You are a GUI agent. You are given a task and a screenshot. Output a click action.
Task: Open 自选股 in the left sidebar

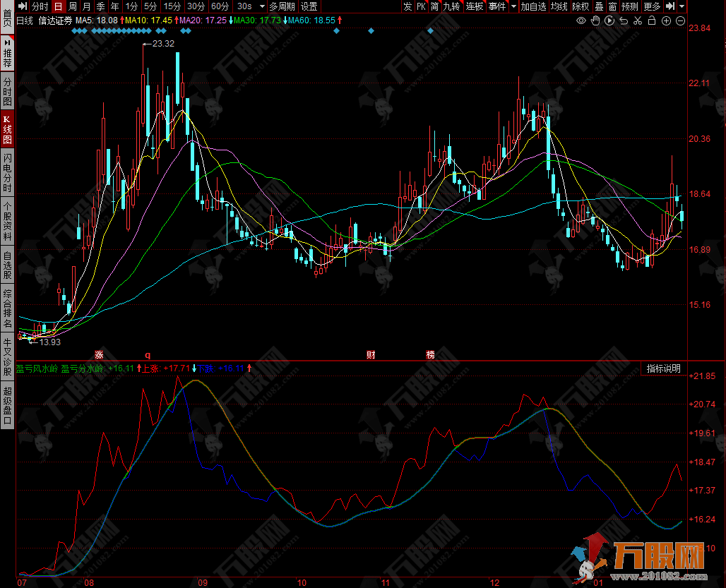coord(7,265)
